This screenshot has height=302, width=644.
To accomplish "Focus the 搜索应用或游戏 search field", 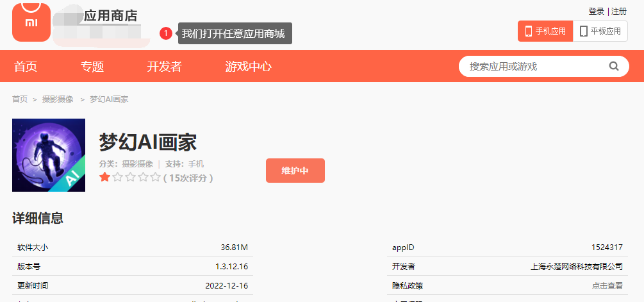I will pyautogui.click(x=544, y=67).
